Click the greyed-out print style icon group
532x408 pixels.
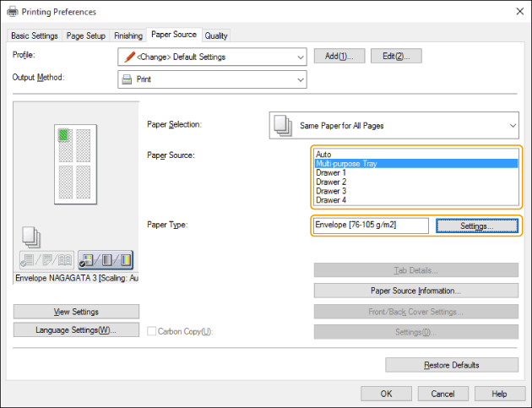[x=44, y=259]
